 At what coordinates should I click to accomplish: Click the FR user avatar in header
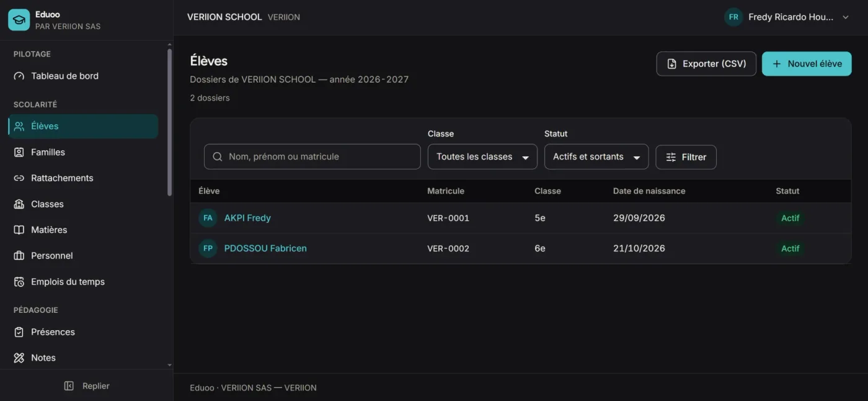pyautogui.click(x=733, y=17)
